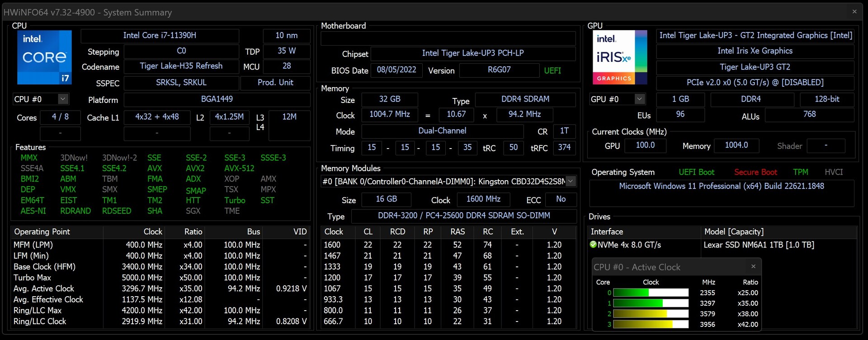Click the MFM (LPM) operating point row
This screenshot has width=868, height=340.
click(x=160, y=245)
